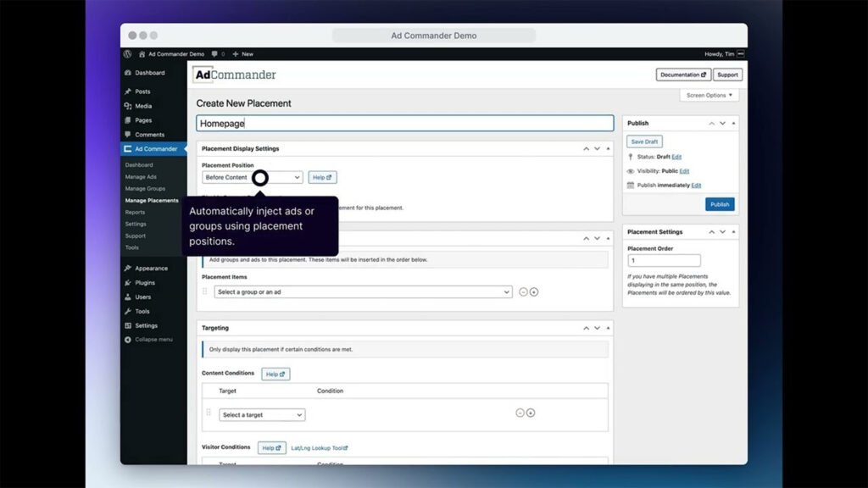Open Manage Ads in the sidebar

point(141,177)
